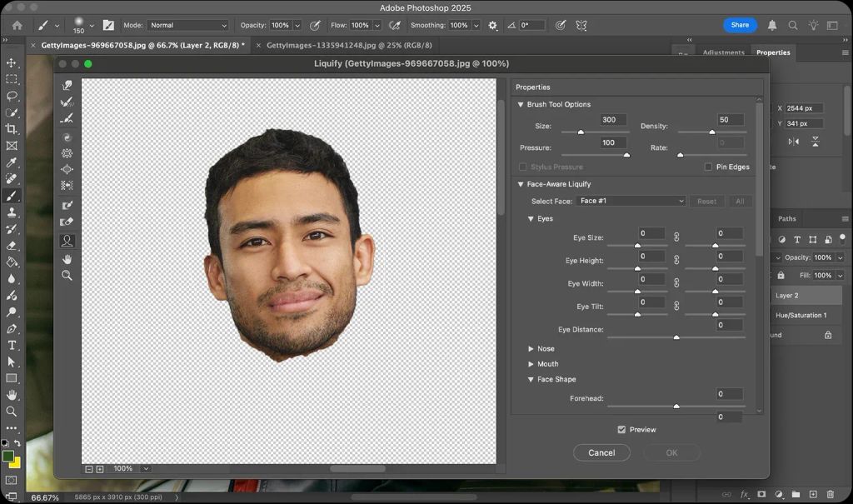The image size is (853, 504).
Task: Expand the Nose section
Action: [x=531, y=349]
